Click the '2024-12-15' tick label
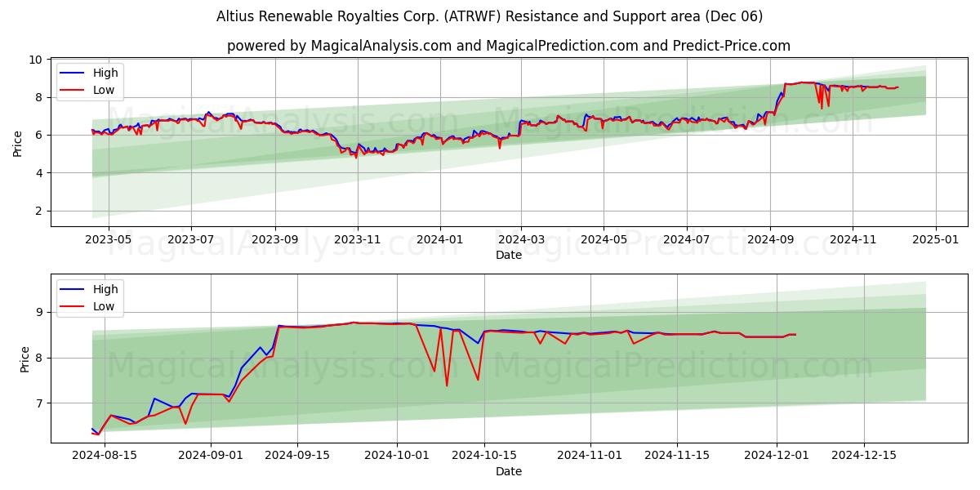 coord(862,457)
